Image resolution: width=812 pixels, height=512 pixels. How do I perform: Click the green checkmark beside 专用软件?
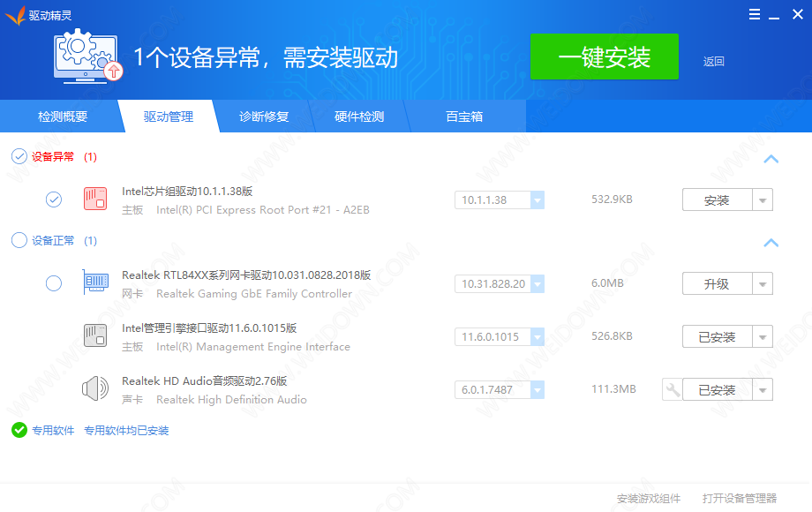[19, 430]
